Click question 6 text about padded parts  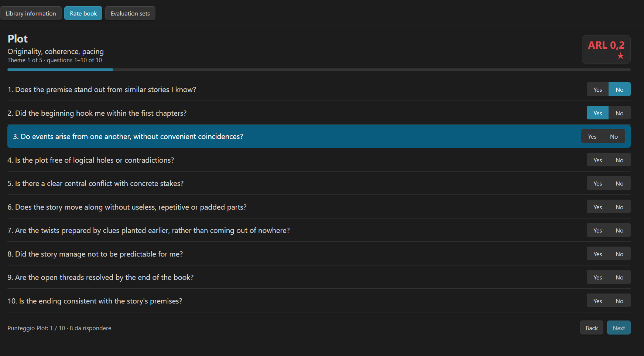[x=127, y=207]
